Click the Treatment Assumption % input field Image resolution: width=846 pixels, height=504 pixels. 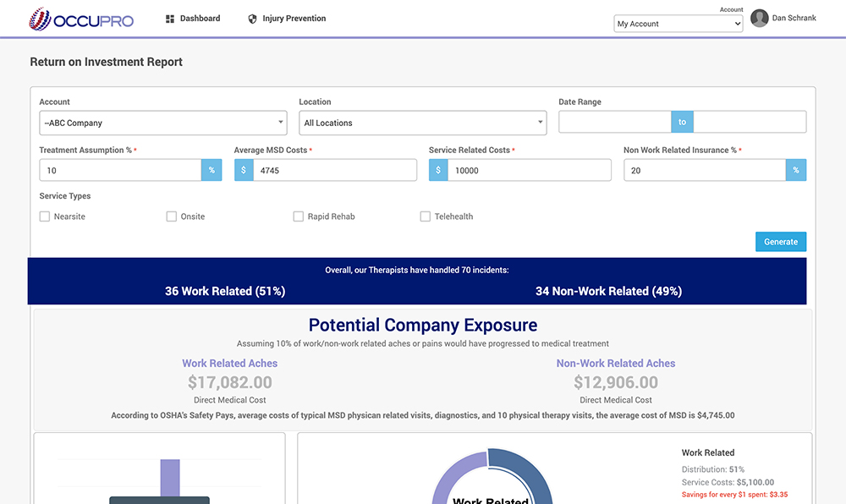click(x=120, y=170)
